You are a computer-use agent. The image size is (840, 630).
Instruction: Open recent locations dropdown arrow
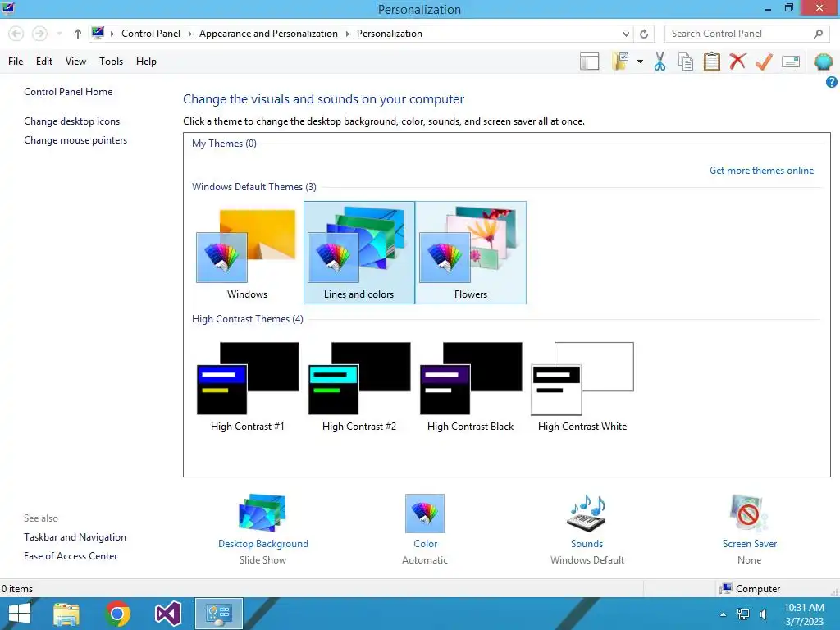point(59,34)
